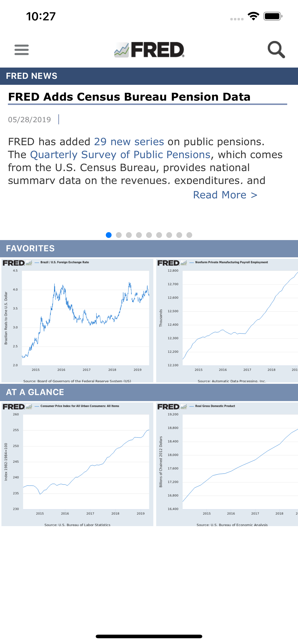
Task: Open the search tool
Action: tap(276, 50)
